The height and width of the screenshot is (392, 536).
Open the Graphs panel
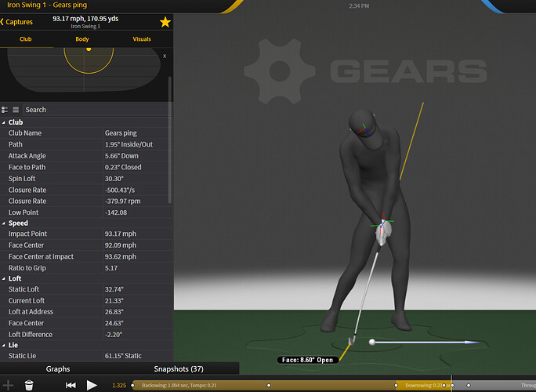[58, 368]
